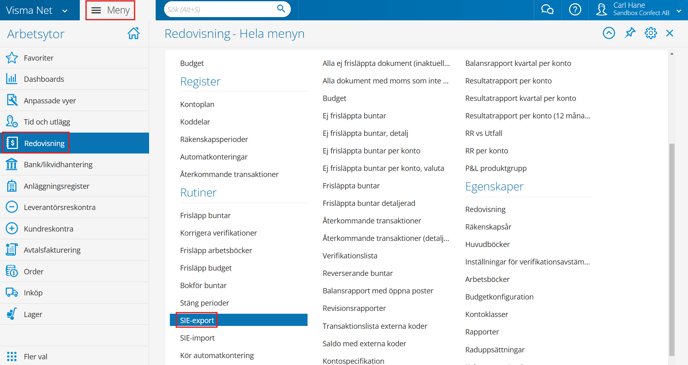Open the Meny hamburger button
Image resolution: width=688 pixels, height=365 pixels.
click(110, 10)
